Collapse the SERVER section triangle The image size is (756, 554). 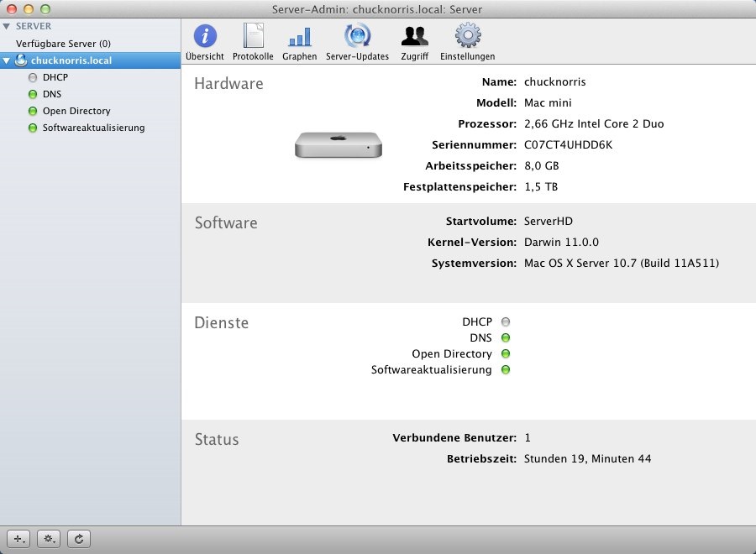point(6,27)
